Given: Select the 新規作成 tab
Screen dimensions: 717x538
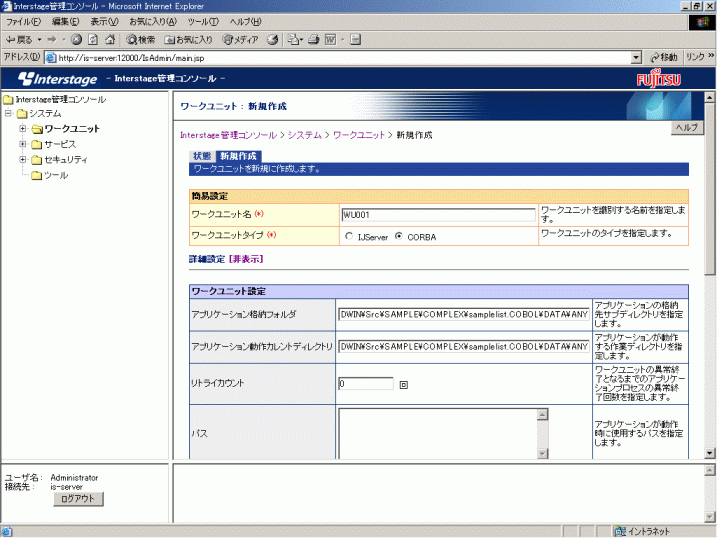Looking at the screenshot, I should (x=239, y=156).
